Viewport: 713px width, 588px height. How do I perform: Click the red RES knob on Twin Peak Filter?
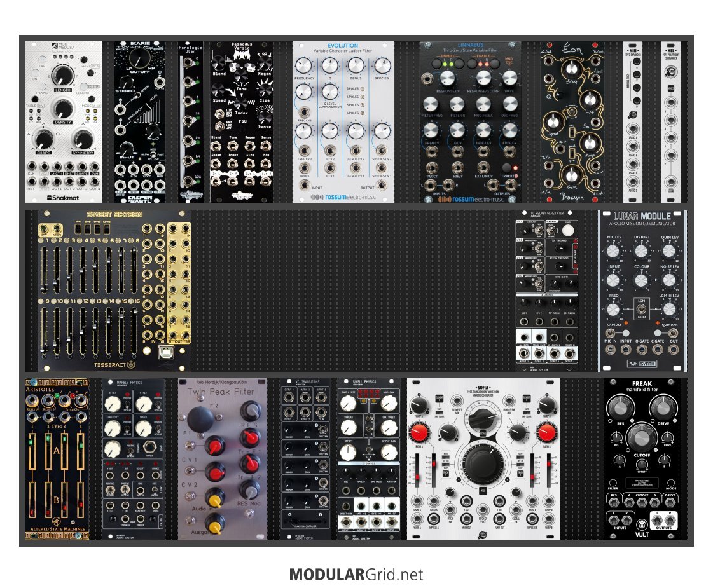pos(249,438)
